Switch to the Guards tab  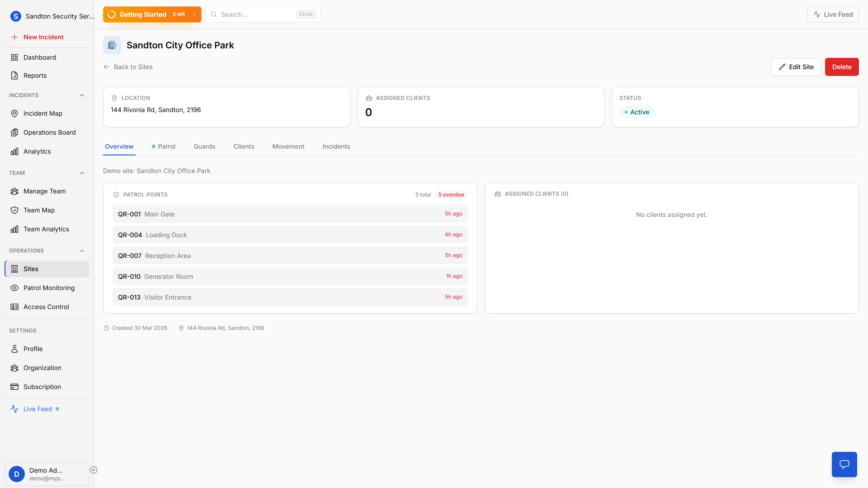204,146
